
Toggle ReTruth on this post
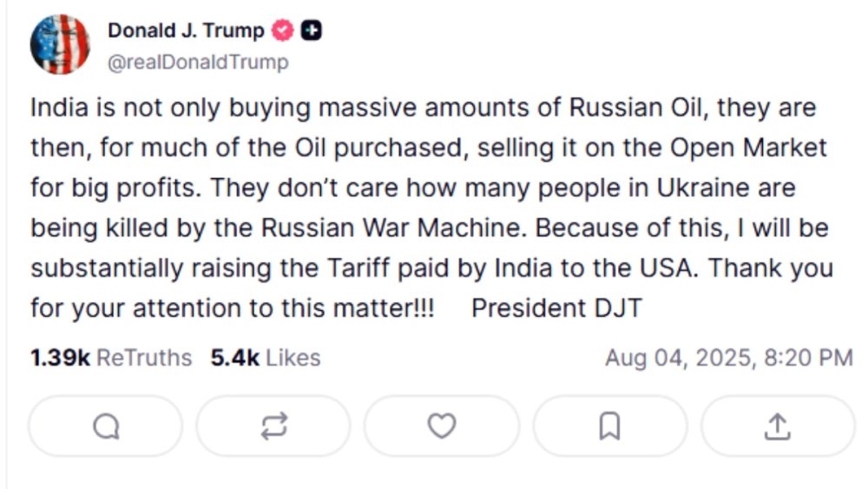point(273,426)
